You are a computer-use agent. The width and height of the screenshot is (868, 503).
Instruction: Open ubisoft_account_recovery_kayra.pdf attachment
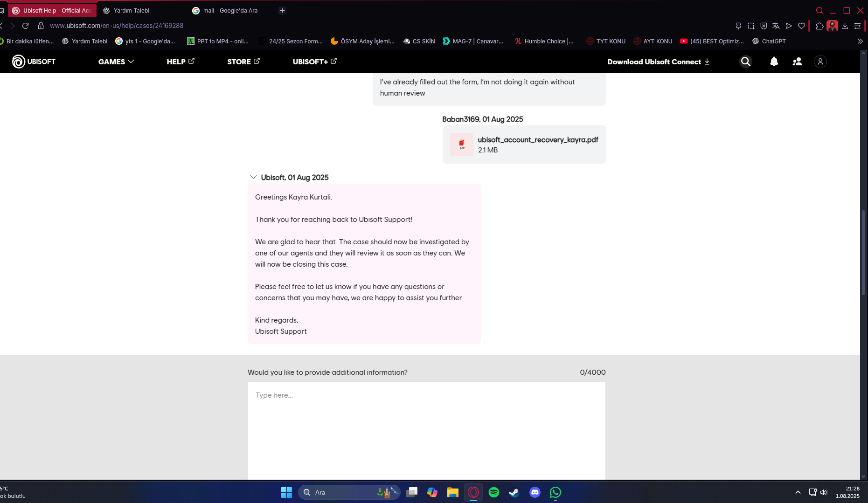pos(524,145)
